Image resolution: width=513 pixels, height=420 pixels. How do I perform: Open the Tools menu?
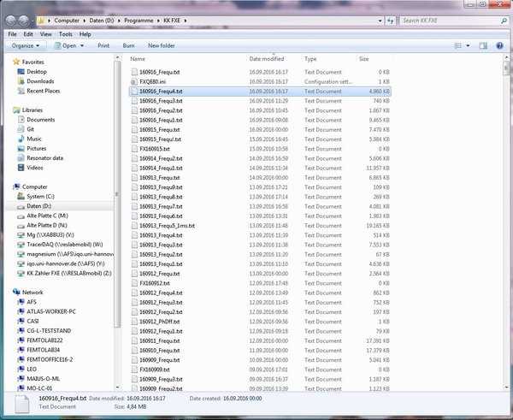66,34
